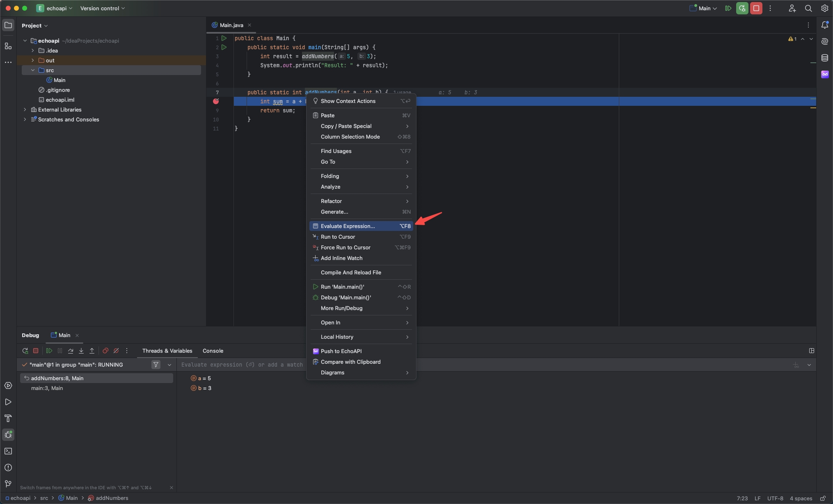Open Build hammer tool window icon
The height and width of the screenshot is (504, 833).
(8, 418)
